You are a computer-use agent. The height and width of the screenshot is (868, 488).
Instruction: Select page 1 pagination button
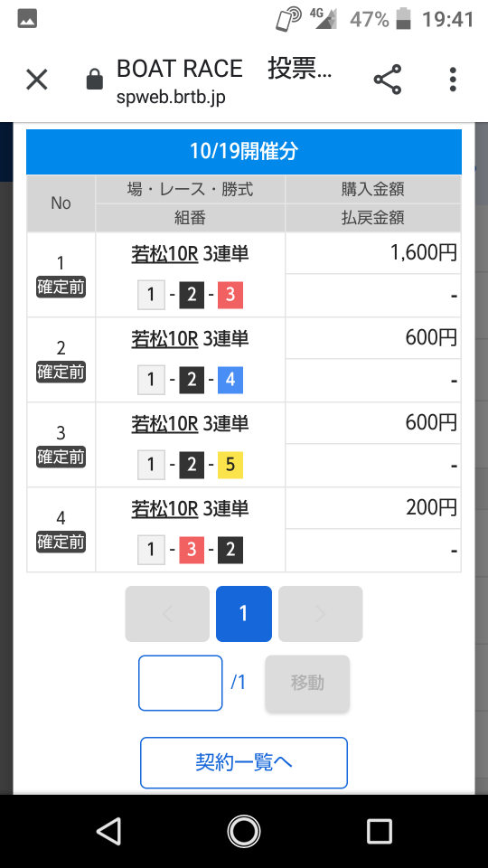pyautogui.click(x=243, y=614)
